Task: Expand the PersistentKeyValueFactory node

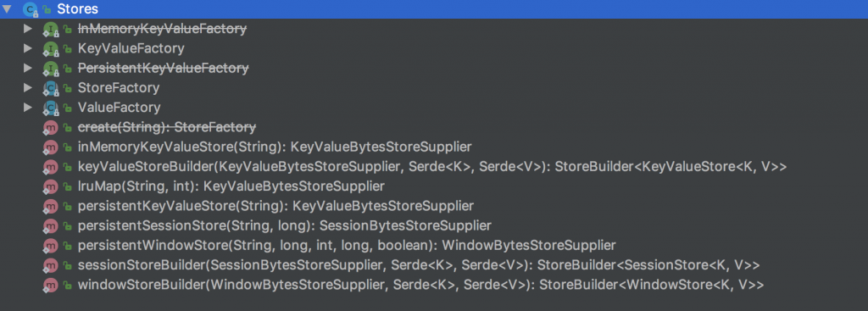Action: (x=28, y=68)
